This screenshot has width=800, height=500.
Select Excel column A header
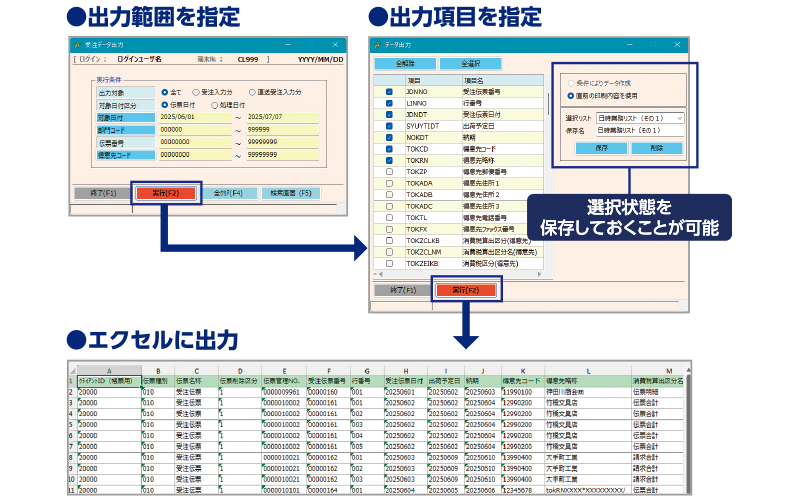tap(109, 371)
